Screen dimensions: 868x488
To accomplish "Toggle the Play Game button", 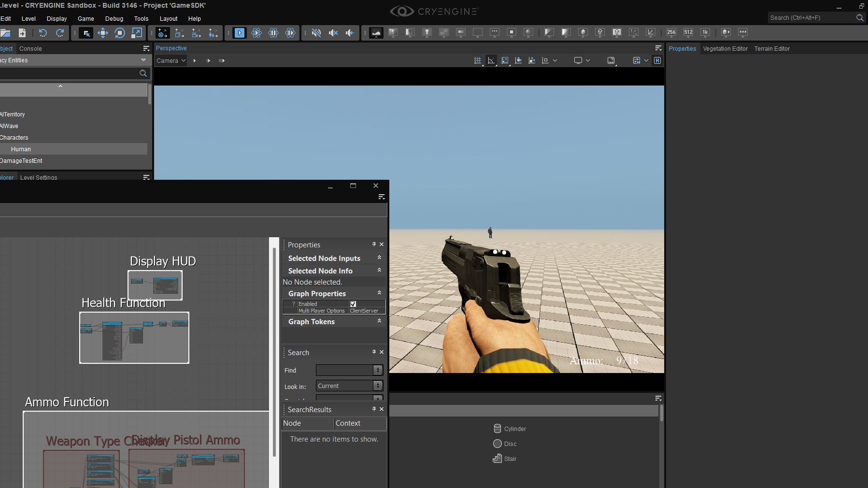I will 240,33.
